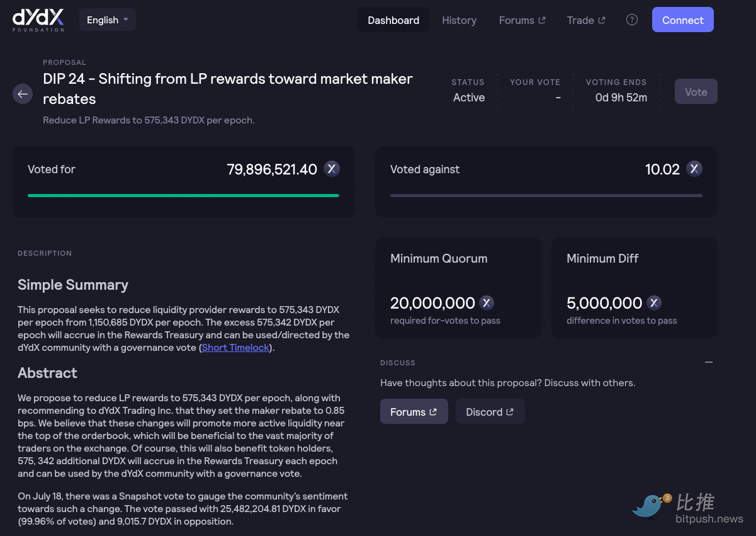Collapse the Discuss section
This screenshot has height=536, width=756.
click(709, 362)
